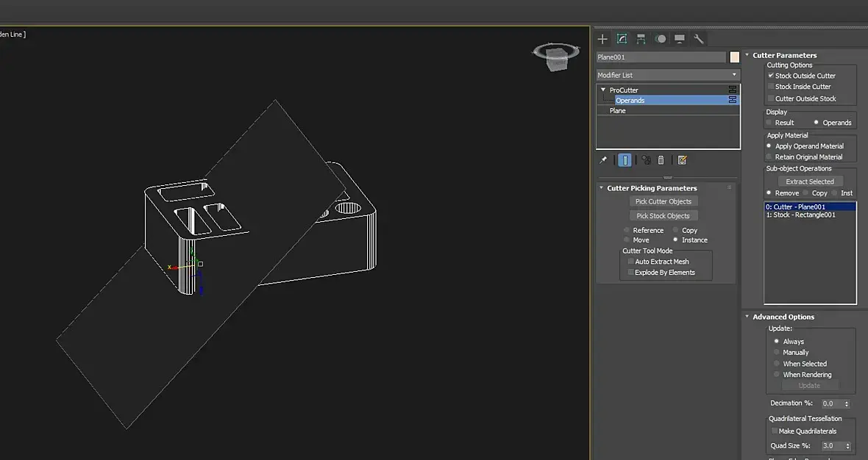Click Quad Size % value field
The height and width of the screenshot is (460, 868).
click(833, 445)
